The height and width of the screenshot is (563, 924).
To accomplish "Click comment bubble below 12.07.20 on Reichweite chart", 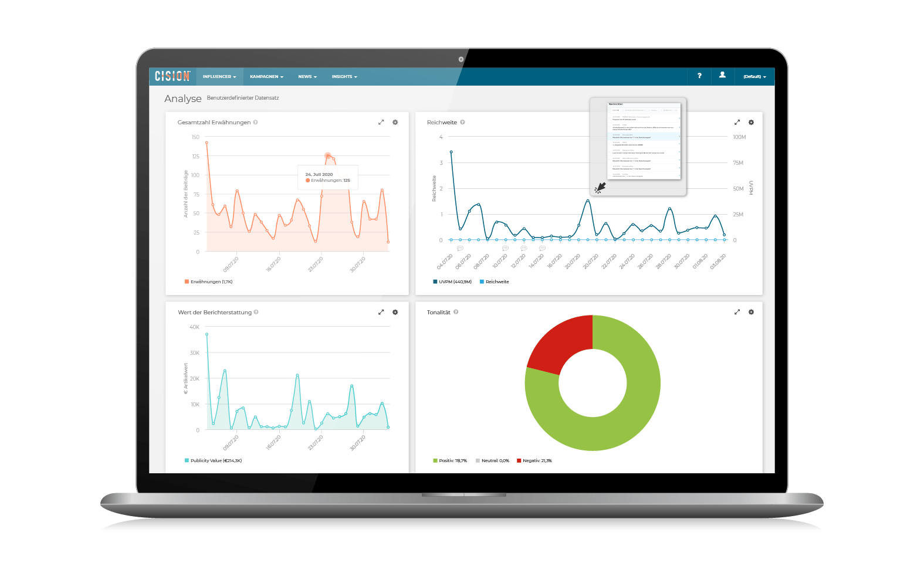I will pos(524,248).
